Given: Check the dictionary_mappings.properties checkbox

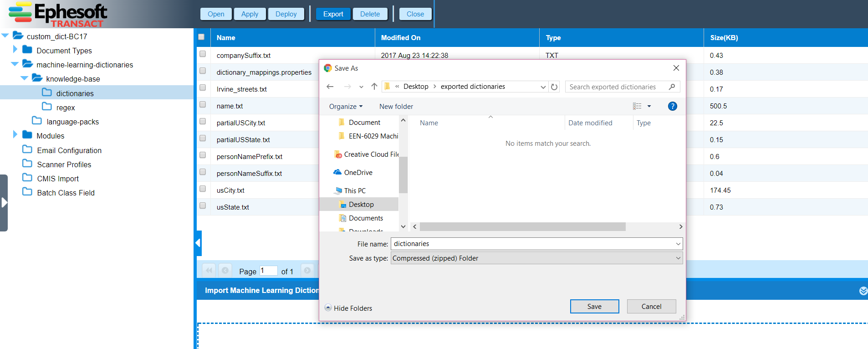Looking at the screenshot, I should click(x=203, y=71).
